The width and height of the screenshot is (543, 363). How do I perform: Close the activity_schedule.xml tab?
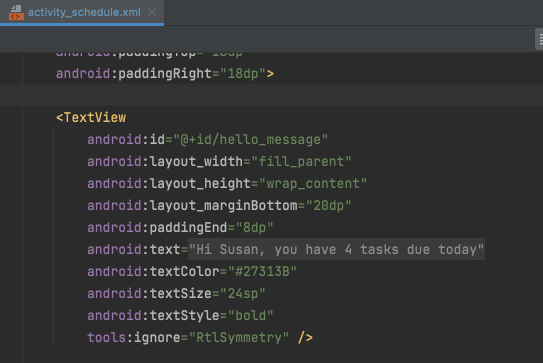pos(152,12)
